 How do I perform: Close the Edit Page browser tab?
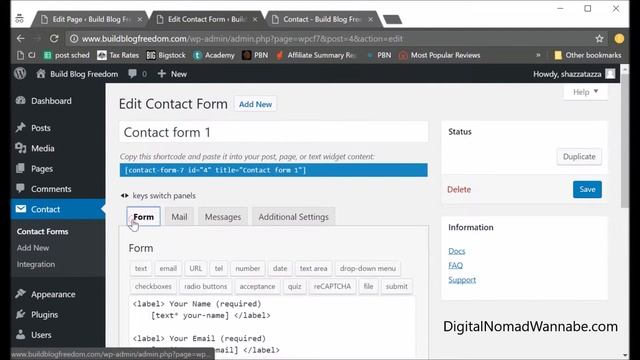[140, 19]
